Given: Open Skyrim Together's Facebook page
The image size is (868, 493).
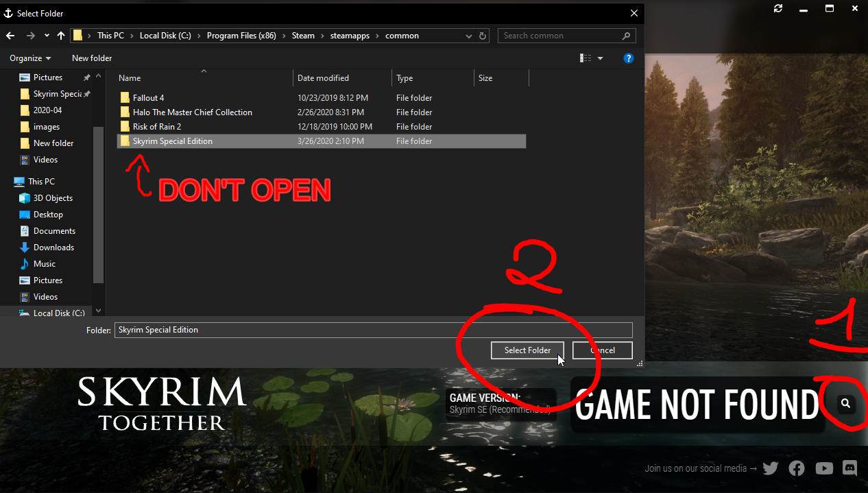Looking at the screenshot, I should pos(797,468).
